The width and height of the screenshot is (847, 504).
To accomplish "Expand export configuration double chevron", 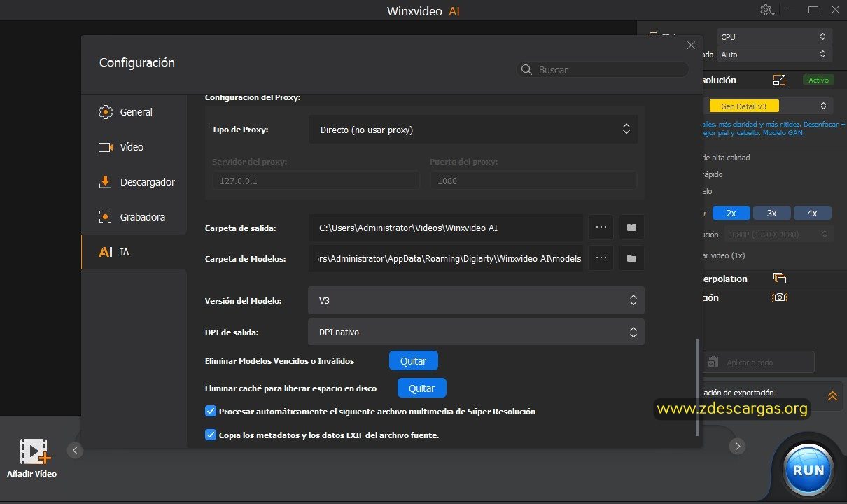I will (x=832, y=396).
